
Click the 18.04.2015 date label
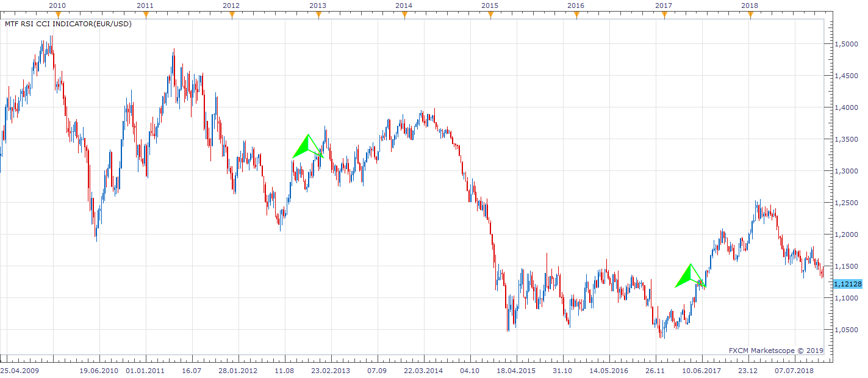click(515, 371)
